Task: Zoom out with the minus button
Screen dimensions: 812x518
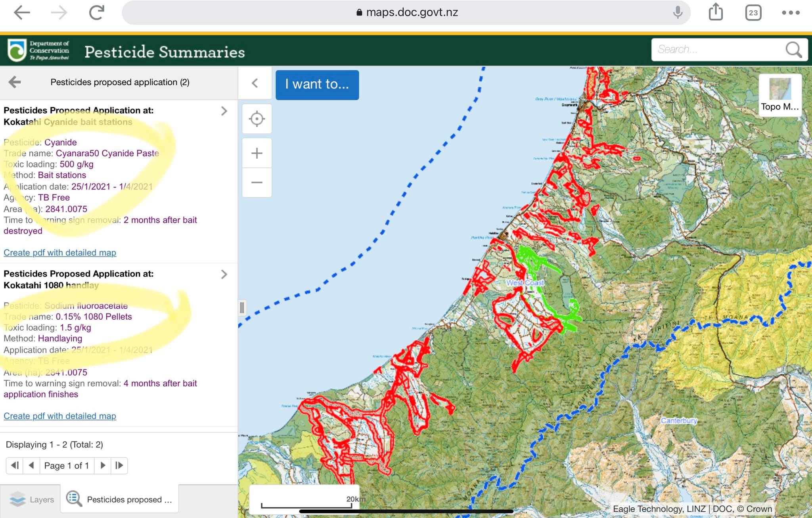Action: [x=257, y=182]
